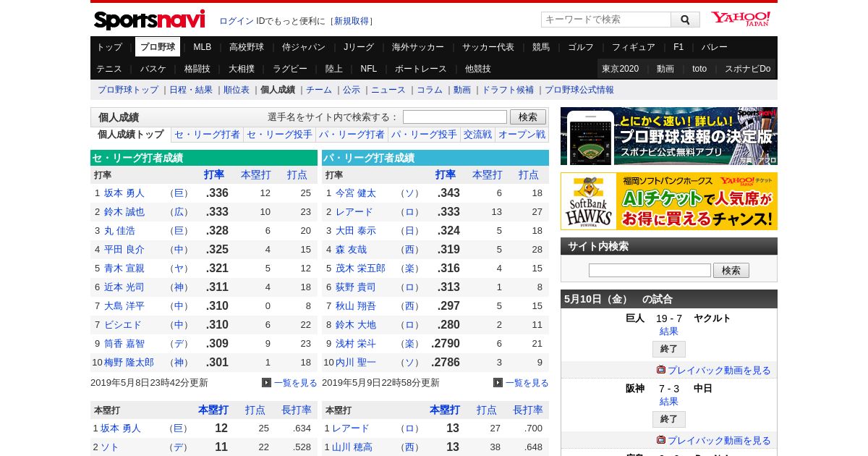
Task: Select プロ野球 in main navigation
Action: point(158,47)
